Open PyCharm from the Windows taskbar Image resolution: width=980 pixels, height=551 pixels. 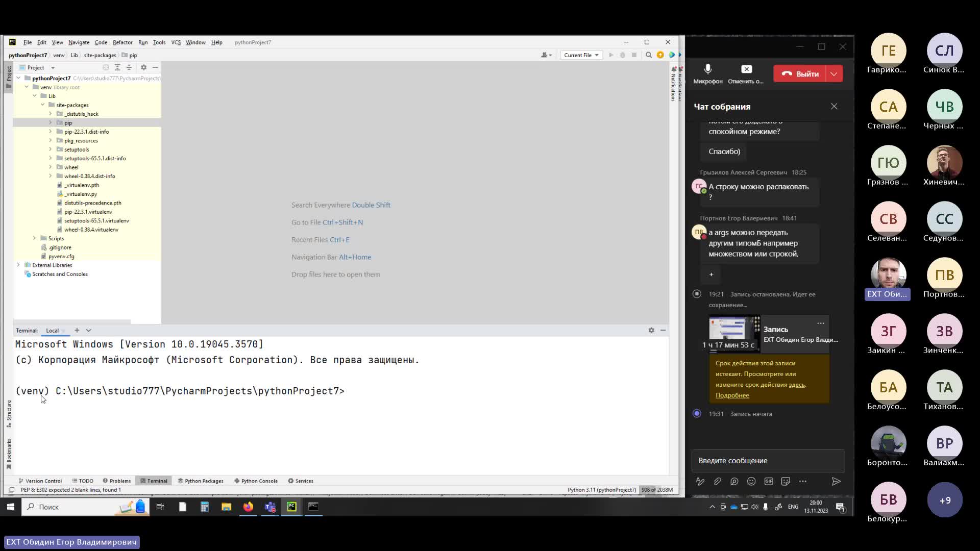pos(291,507)
